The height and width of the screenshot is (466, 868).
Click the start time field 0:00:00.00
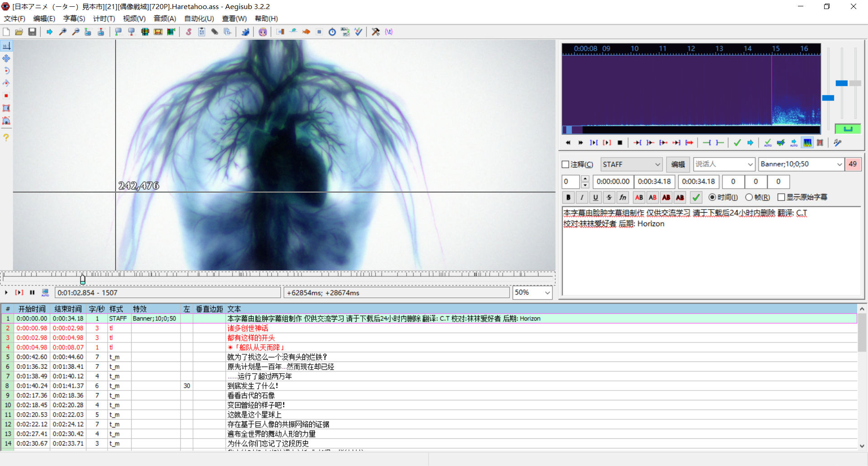tap(613, 181)
